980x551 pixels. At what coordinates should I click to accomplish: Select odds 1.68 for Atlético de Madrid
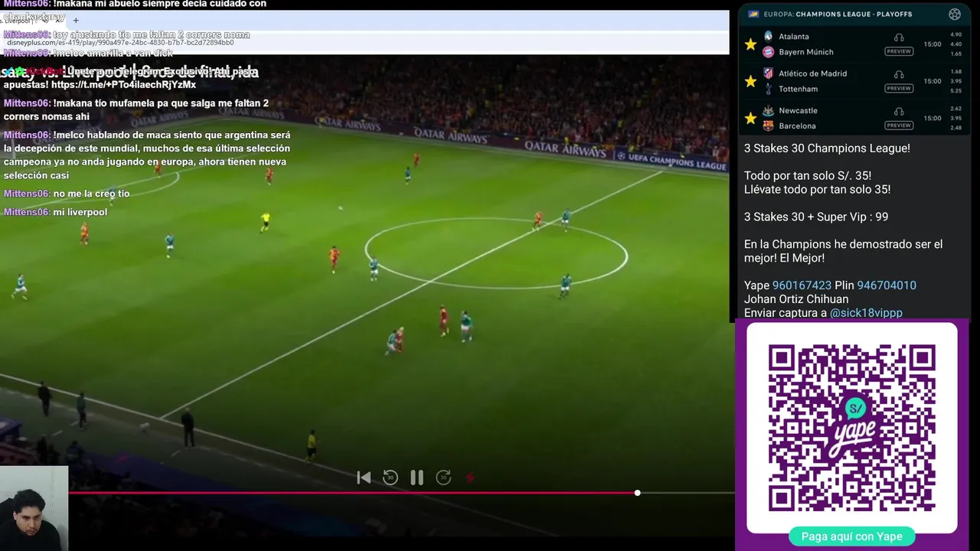pos(955,72)
